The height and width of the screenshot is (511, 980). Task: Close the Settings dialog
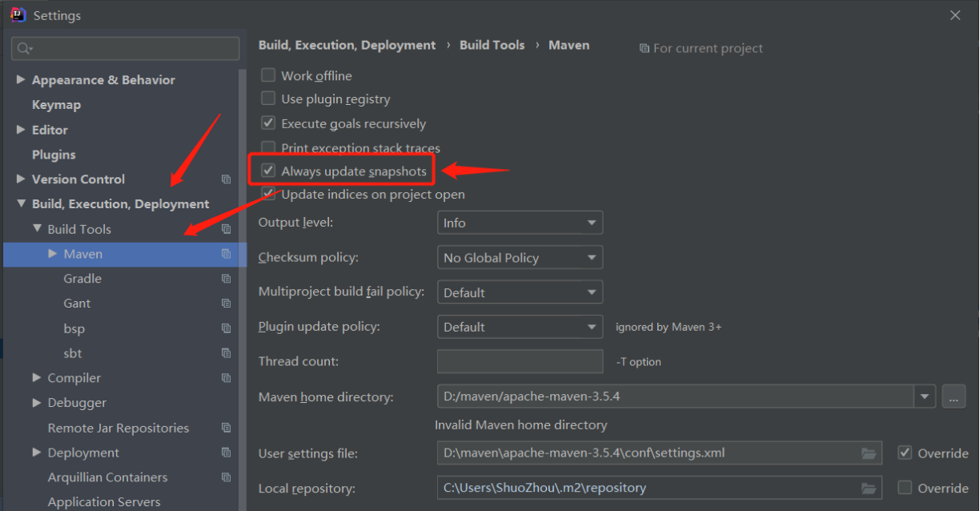click(955, 15)
